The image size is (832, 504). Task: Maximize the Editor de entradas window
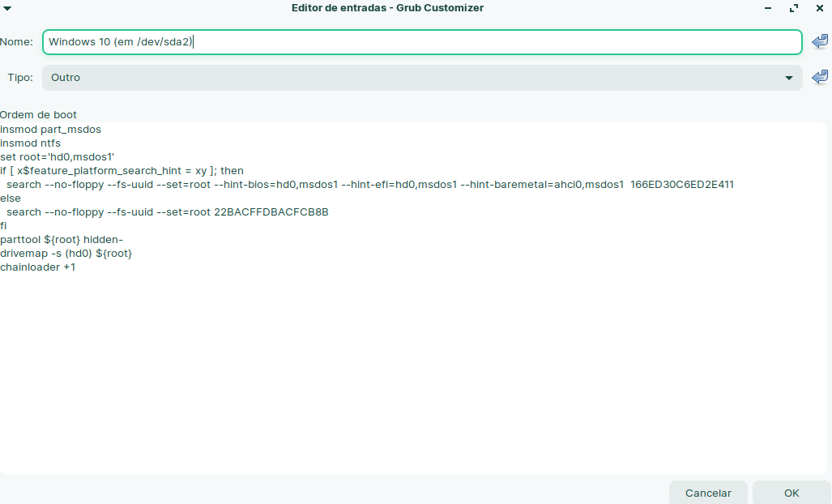click(794, 8)
